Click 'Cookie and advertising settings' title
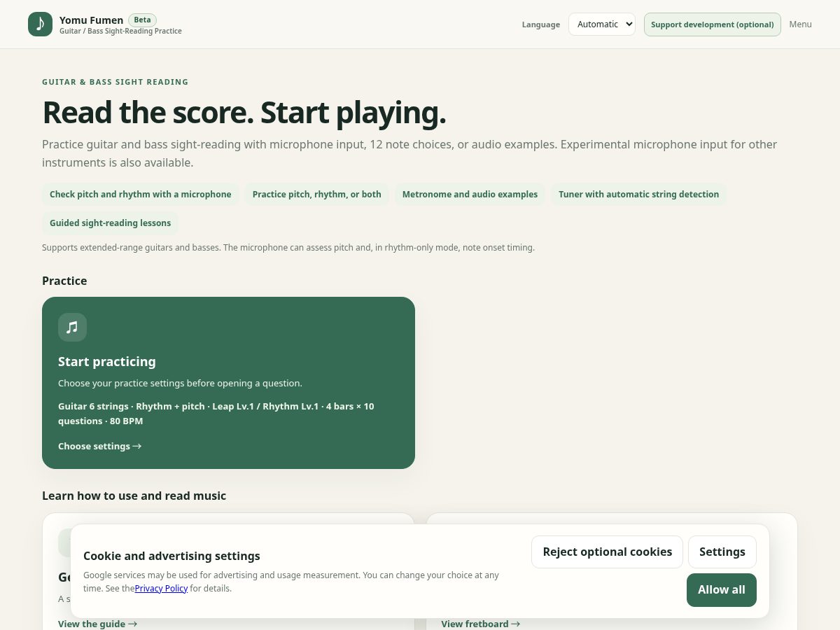Screen dimensions: 840x630 point(171,556)
